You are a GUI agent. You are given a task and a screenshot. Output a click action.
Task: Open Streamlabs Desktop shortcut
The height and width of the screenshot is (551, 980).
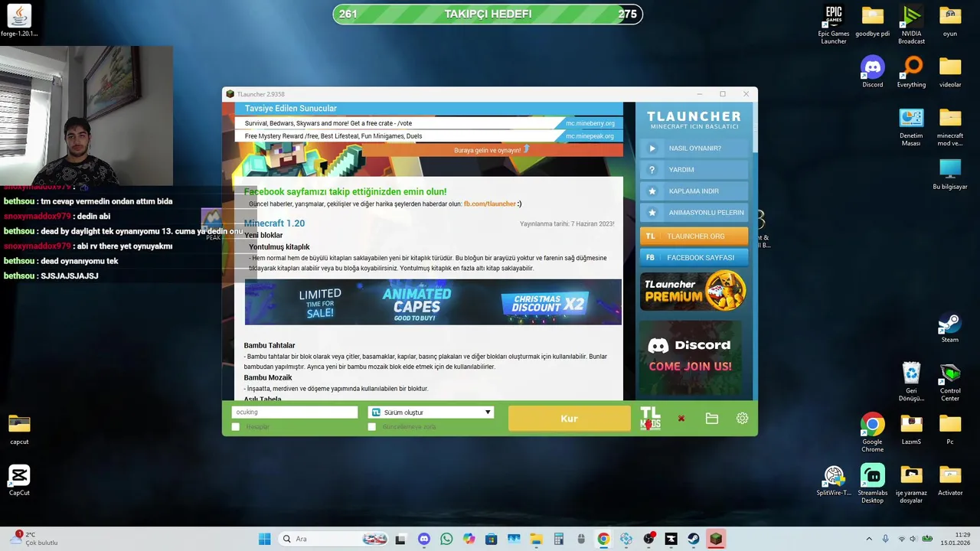click(x=873, y=484)
